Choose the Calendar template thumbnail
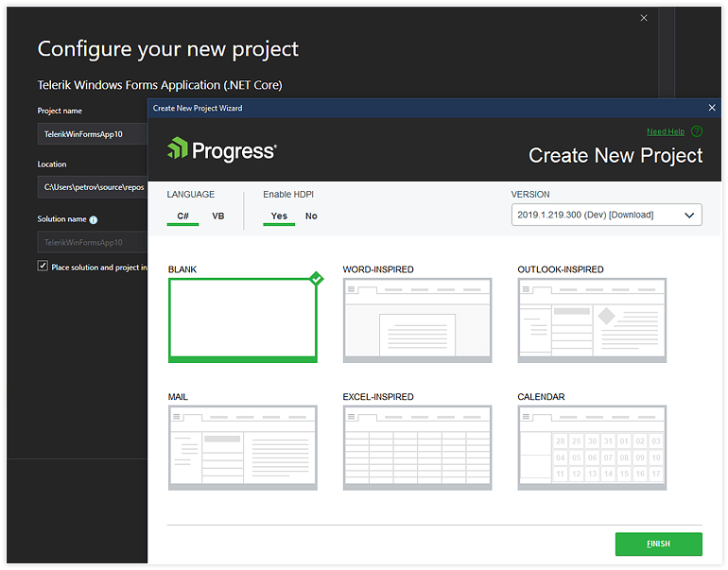Viewport: 728px width, 570px height. coord(592,448)
